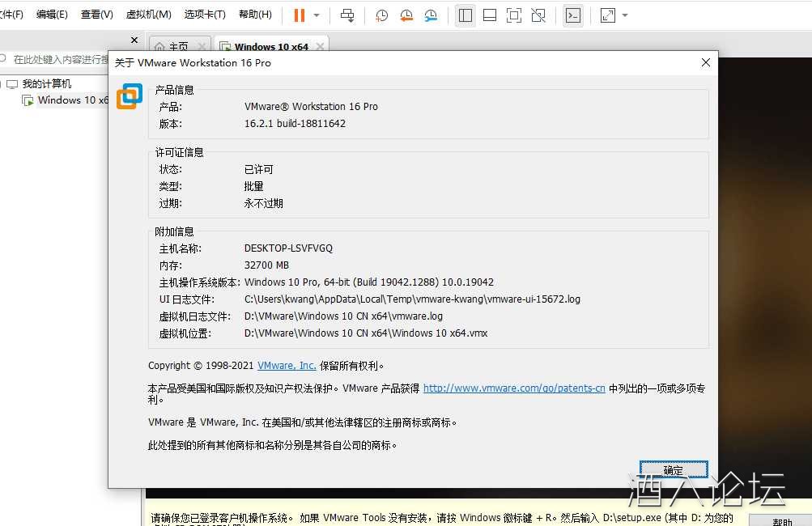
Task: Expand the stretch display dropdown arrow
Action: 625,15
